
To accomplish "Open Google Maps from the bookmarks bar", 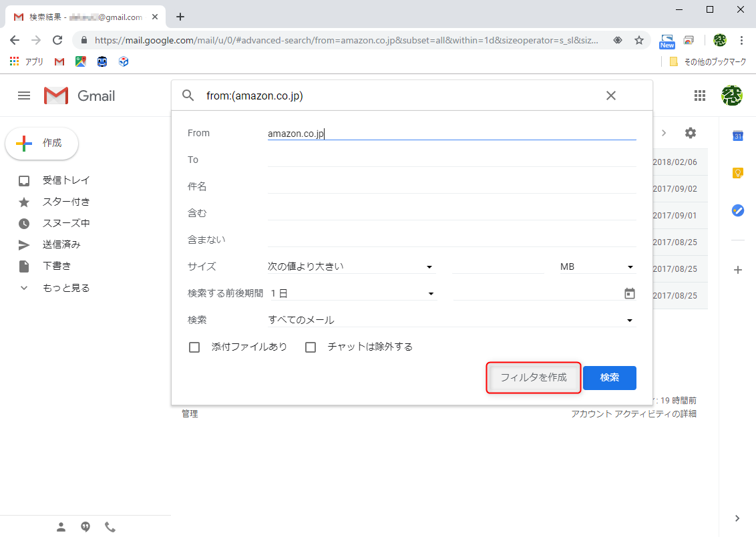I will click(x=81, y=61).
